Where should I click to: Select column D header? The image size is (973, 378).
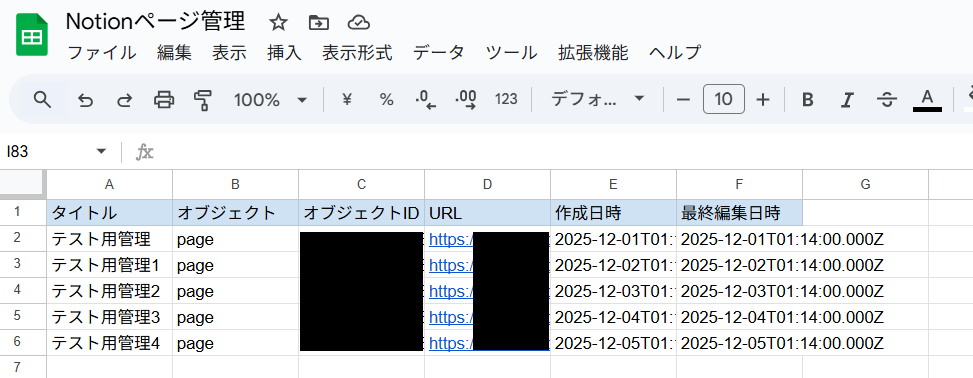click(x=487, y=184)
